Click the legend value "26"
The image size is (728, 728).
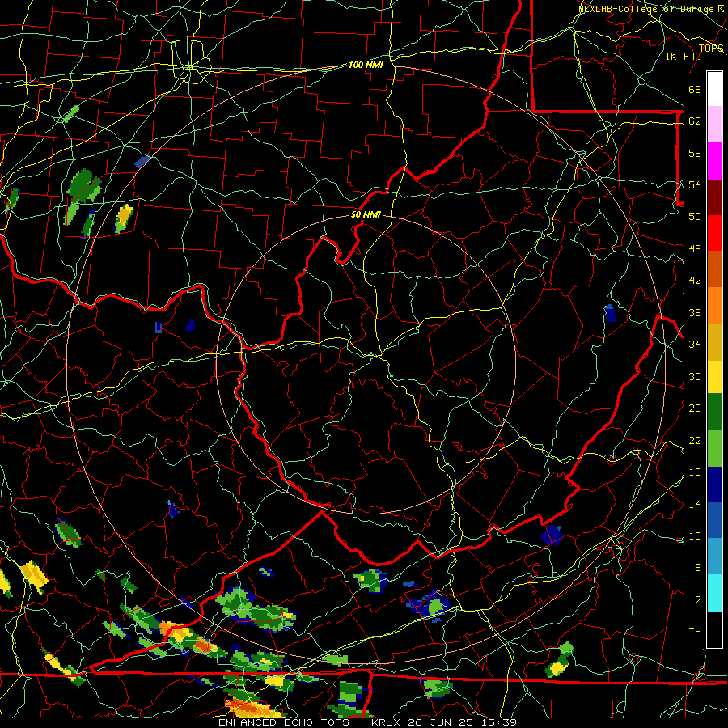pyautogui.click(x=695, y=408)
